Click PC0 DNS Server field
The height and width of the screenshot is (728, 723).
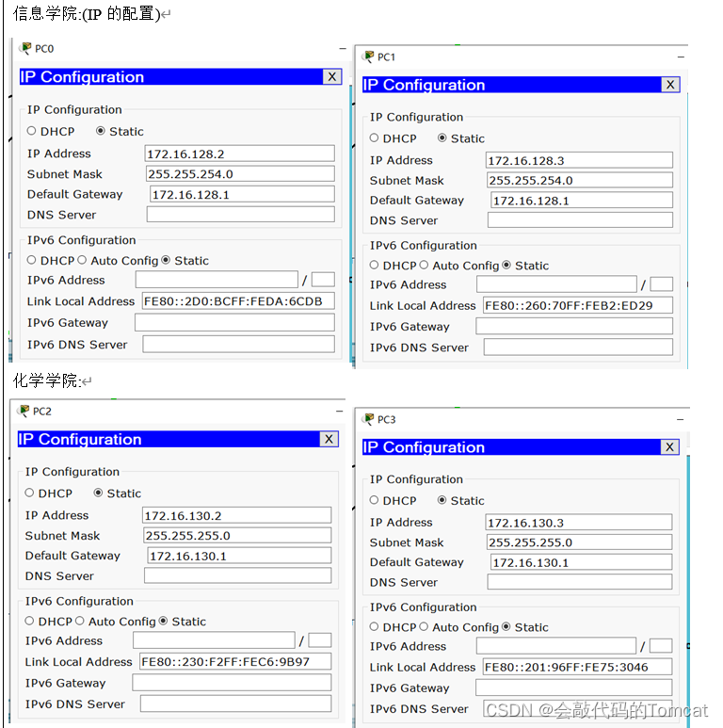pos(240,215)
